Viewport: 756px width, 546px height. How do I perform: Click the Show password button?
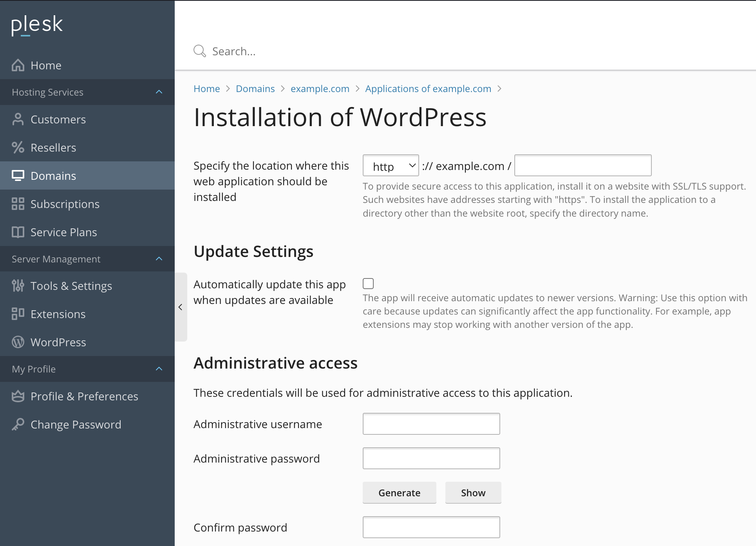click(x=473, y=493)
